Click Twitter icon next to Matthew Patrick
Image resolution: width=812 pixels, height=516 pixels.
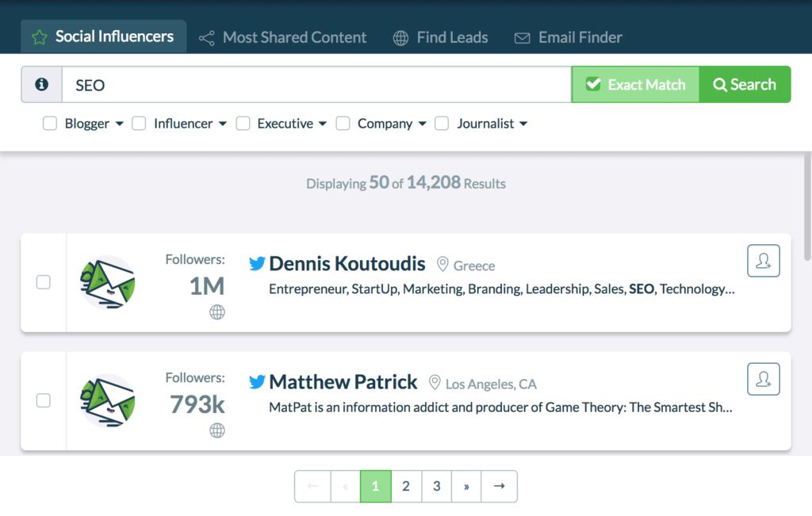pos(257,383)
